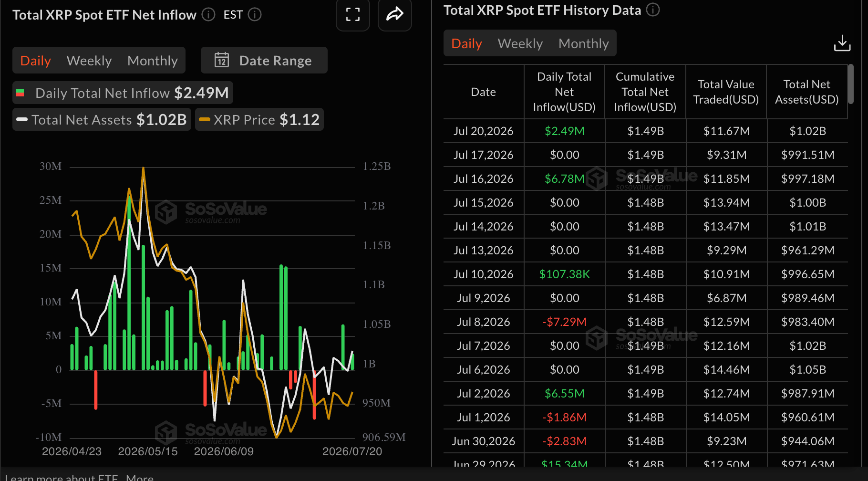Image resolution: width=868 pixels, height=481 pixels.
Task: Switch history table to Weekly
Action: [x=520, y=43]
